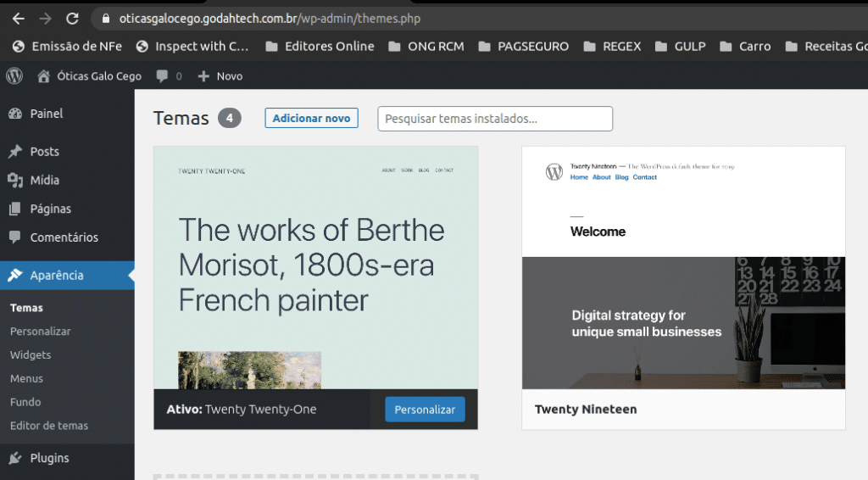Go back using the browser back arrow
Screen dimensions: 868x480
(x=19, y=19)
